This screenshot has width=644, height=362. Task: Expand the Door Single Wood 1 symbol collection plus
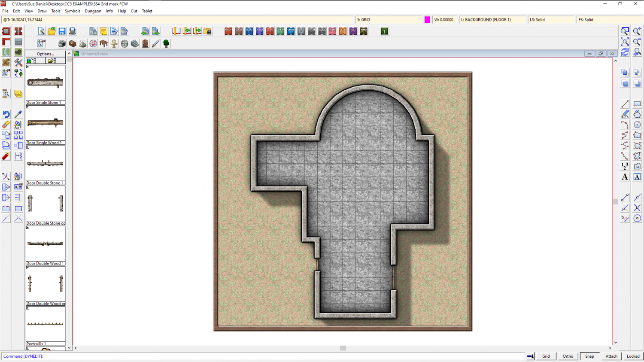click(28, 107)
